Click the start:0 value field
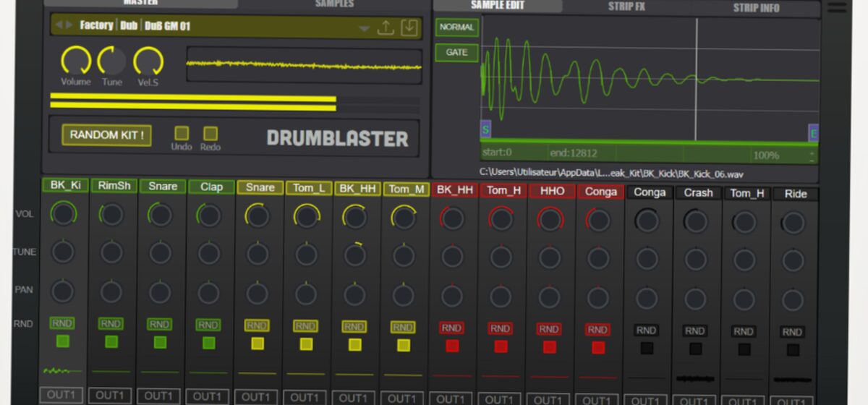 (x=497, y=153)
